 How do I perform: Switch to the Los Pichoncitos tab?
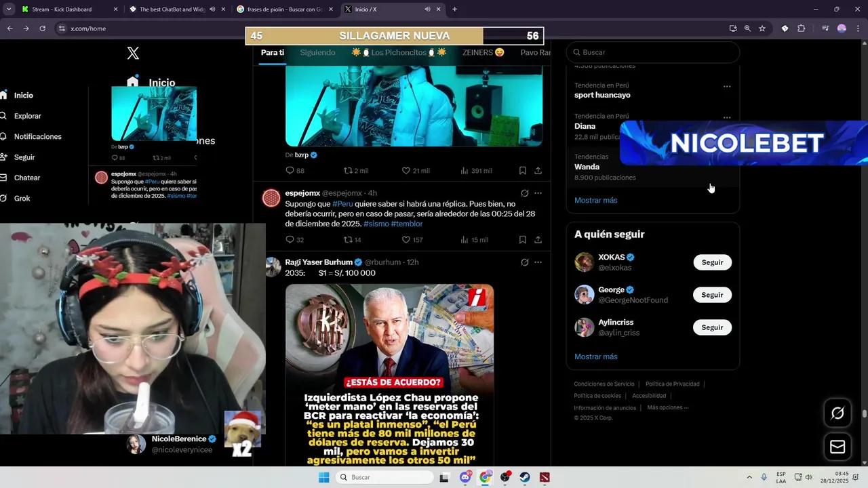coord(399,53)
